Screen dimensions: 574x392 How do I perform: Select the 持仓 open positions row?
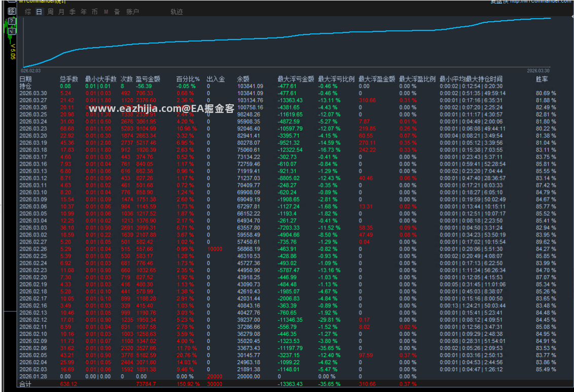click(288, 86)
